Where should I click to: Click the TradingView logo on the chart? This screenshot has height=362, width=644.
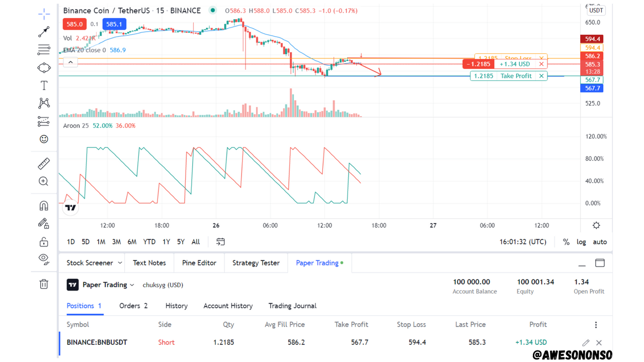coord(70,207)
